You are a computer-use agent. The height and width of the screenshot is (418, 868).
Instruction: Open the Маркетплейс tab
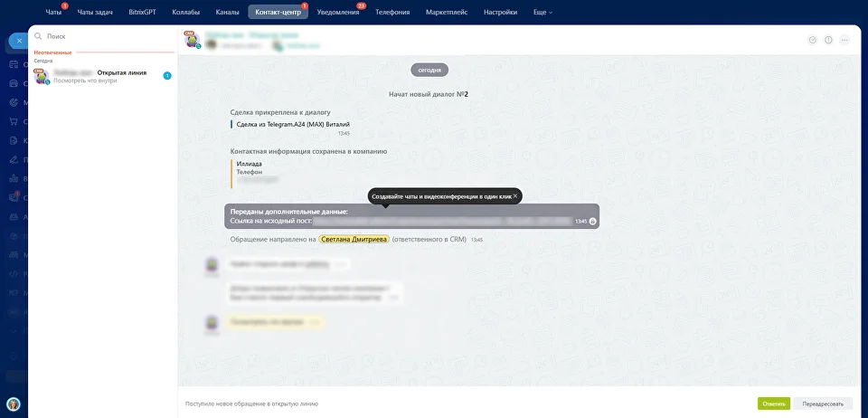[x=446, y=12]
